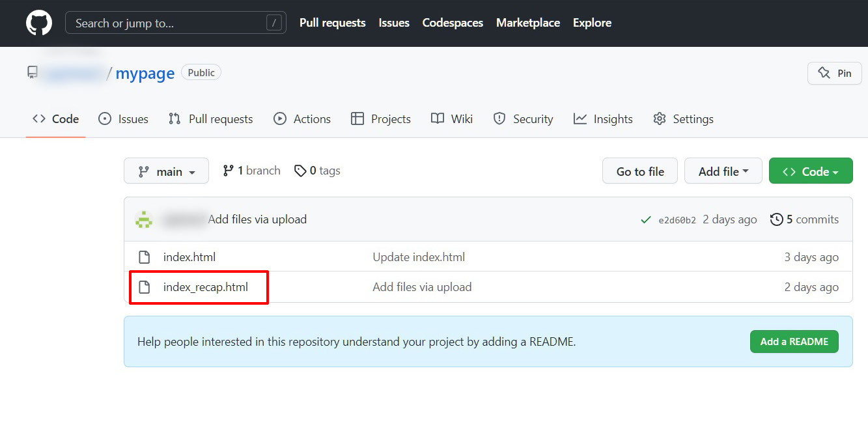Open the Security tab
Screen dimensions: 868x446
pyautogui.click(x=523, y=119)
